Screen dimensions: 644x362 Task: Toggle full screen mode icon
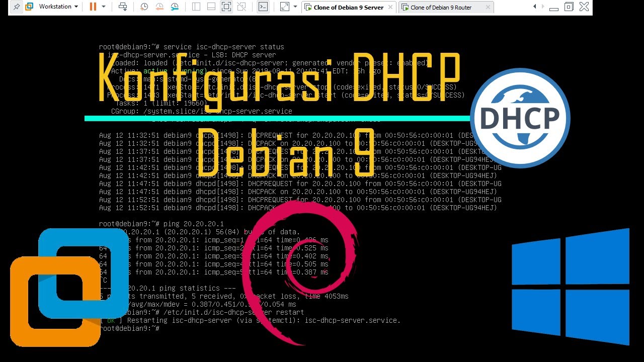pos(226,7)
